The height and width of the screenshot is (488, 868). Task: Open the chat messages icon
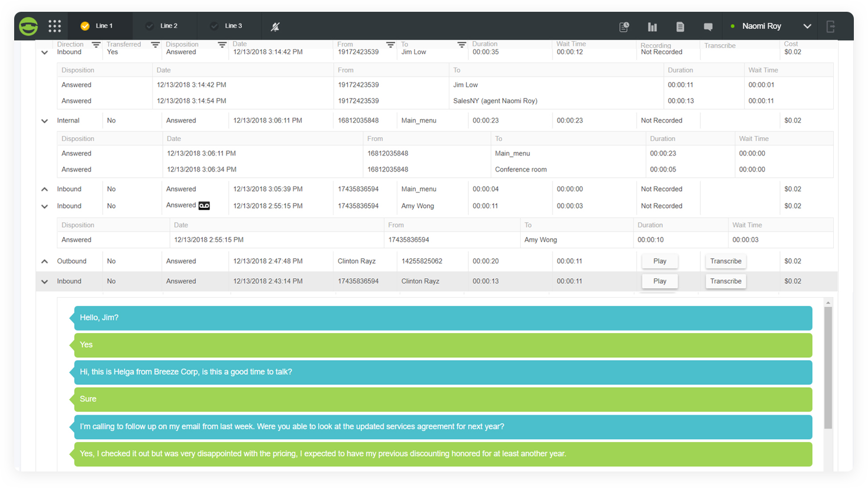708,27
